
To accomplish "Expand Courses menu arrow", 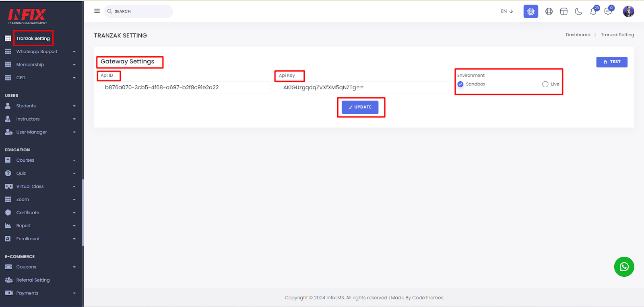I will coord(74,160).
